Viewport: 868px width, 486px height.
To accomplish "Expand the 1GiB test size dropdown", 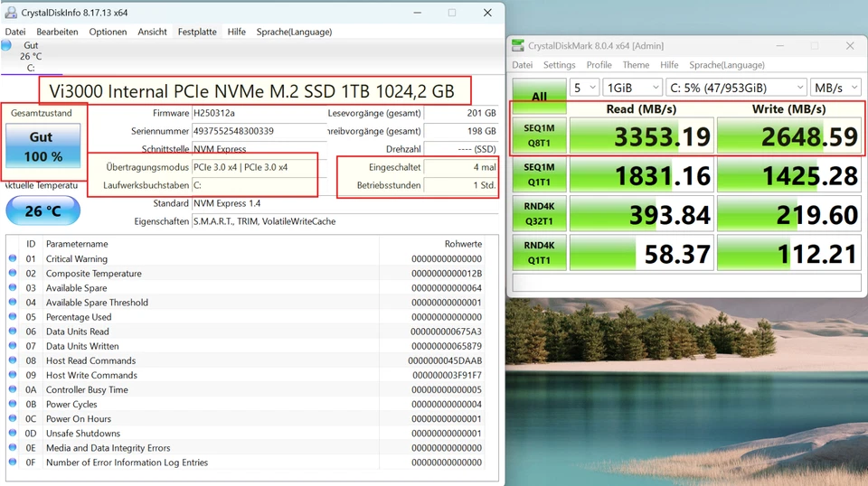I will pyautogui.click(x=632, y=88).
